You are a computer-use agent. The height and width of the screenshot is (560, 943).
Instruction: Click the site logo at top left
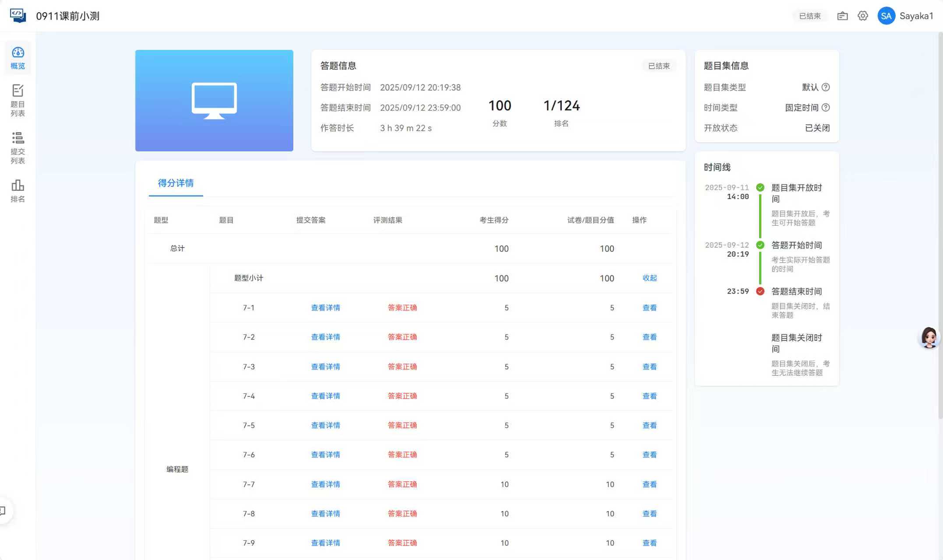coord(18,16)
